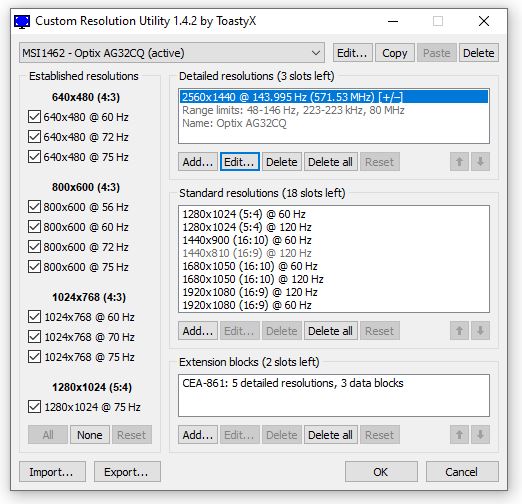Uncheck 640x480 @ 72 Hz
Viewport: 522px width, 504px height.
point(34,137)
